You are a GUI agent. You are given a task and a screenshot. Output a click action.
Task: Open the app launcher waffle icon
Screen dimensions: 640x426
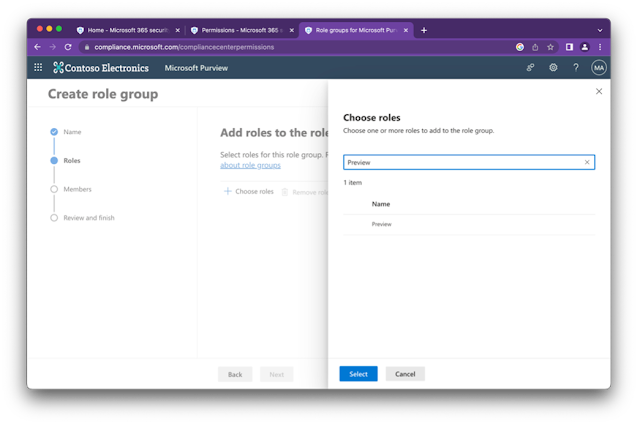(38, 67)
